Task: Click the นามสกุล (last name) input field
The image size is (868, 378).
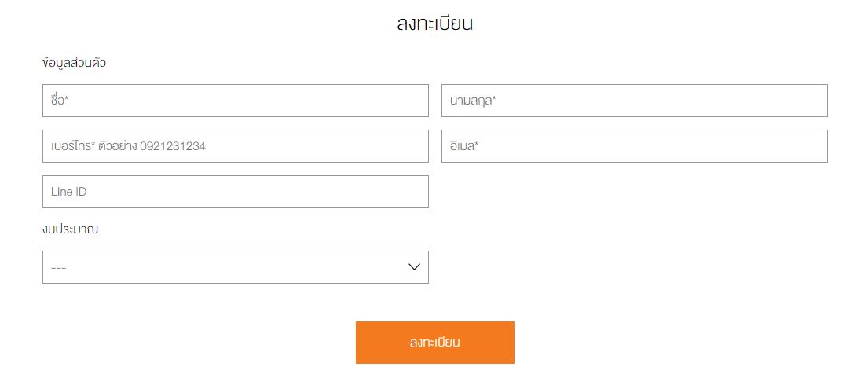Action: tap(635, 101)
